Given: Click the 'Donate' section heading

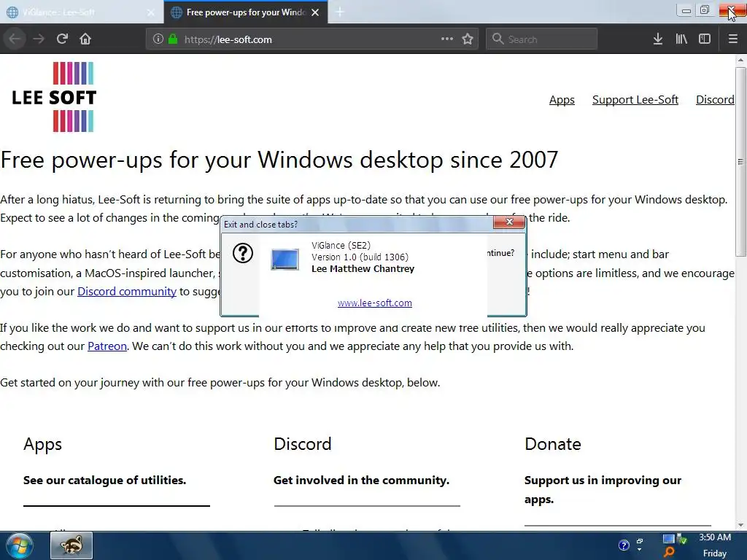Looking at the screenshot, I should [553, 444].
